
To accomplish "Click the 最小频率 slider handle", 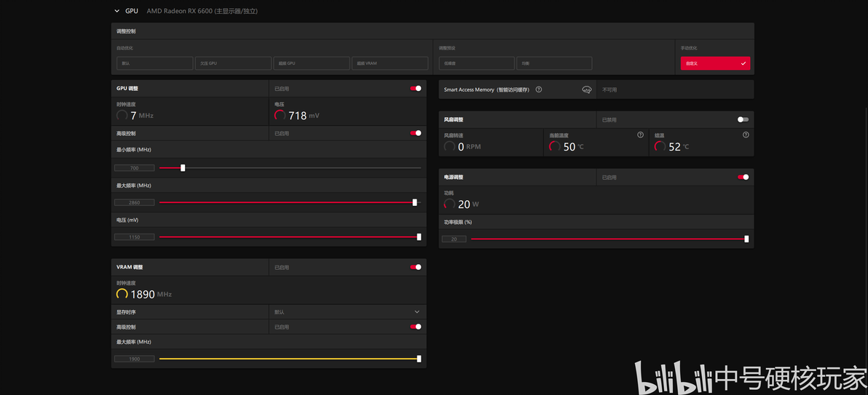I will [183, 167].
